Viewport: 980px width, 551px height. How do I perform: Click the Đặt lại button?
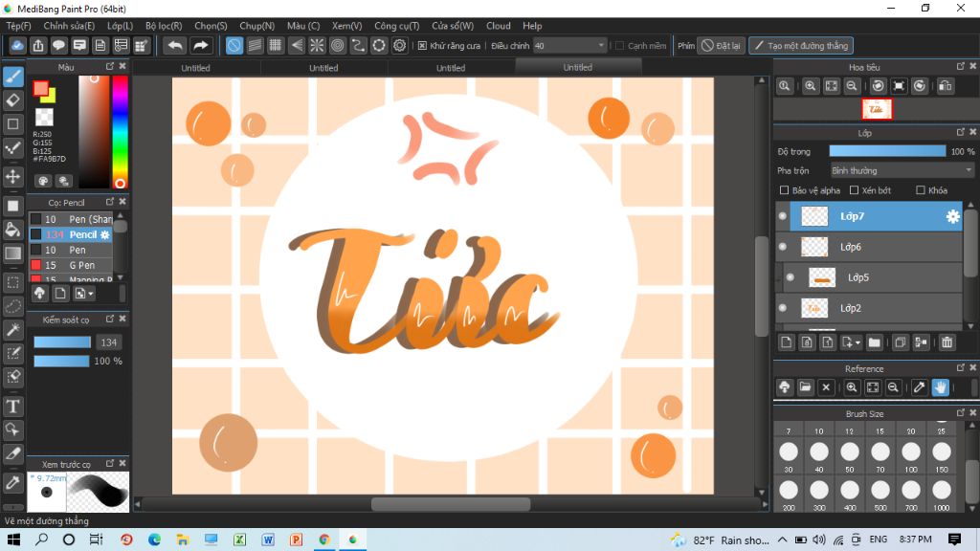[x=721, y=46]
